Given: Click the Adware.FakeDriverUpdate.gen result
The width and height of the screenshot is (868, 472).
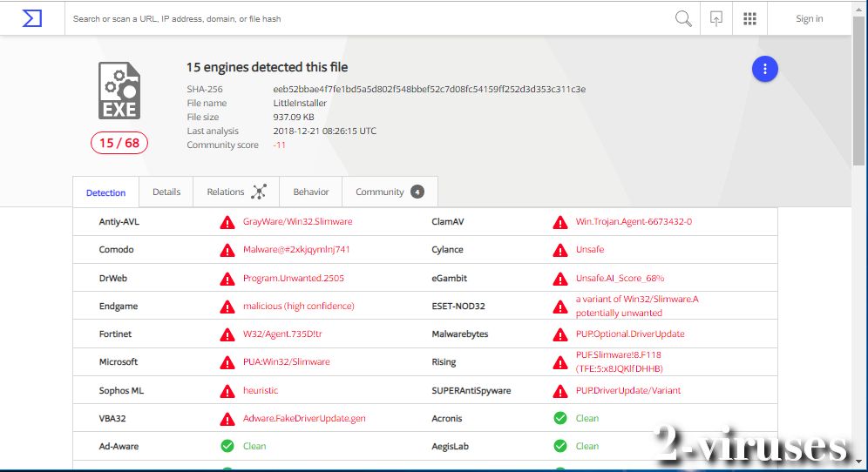Looking at the screenshot, I should 304,418.
